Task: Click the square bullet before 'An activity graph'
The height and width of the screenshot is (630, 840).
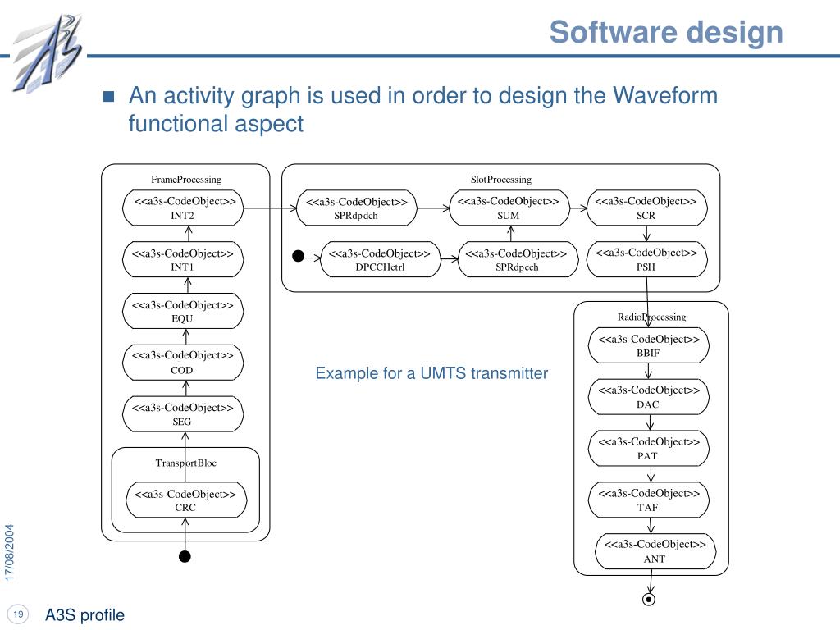Action: 109,97
